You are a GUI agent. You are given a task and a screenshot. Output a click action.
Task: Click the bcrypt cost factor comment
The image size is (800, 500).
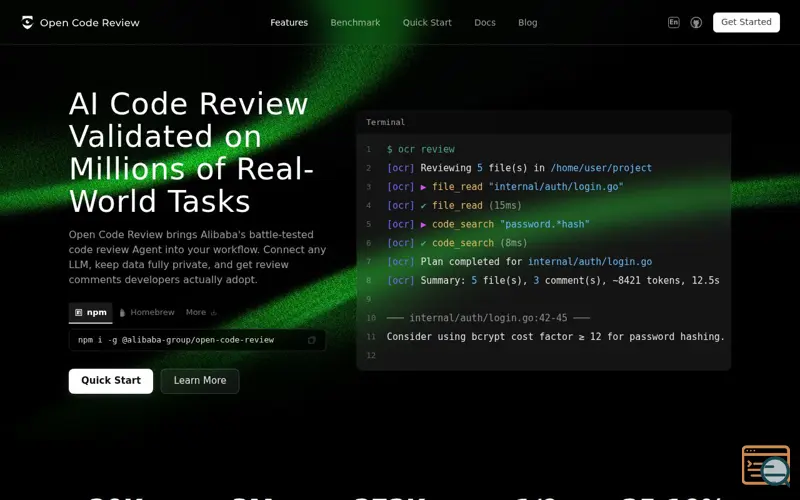click(x=556, y=337)
